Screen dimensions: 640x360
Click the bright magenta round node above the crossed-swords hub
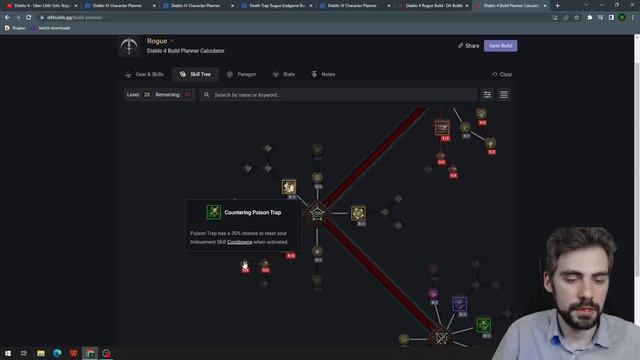tap(433, 293)
